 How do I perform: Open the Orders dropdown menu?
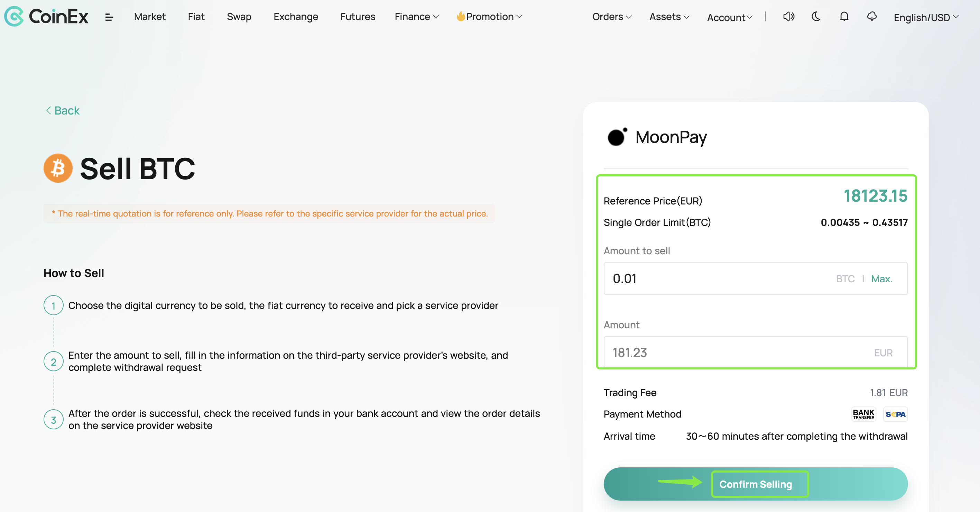(x=612, y=17)
